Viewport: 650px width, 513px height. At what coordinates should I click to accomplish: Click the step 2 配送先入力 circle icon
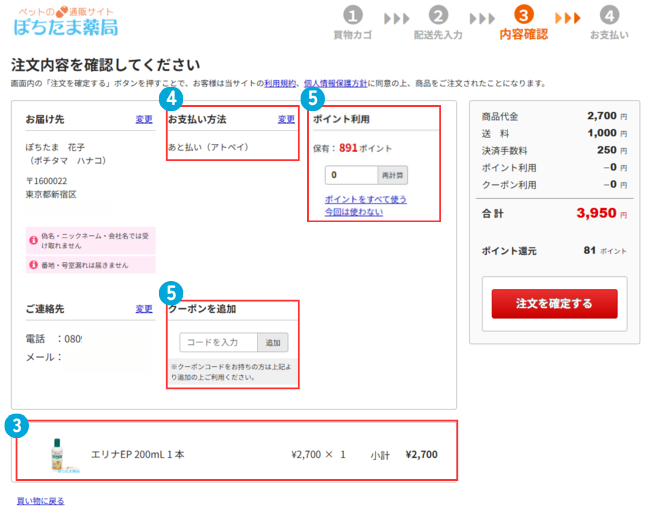click(x=438, y=16)
